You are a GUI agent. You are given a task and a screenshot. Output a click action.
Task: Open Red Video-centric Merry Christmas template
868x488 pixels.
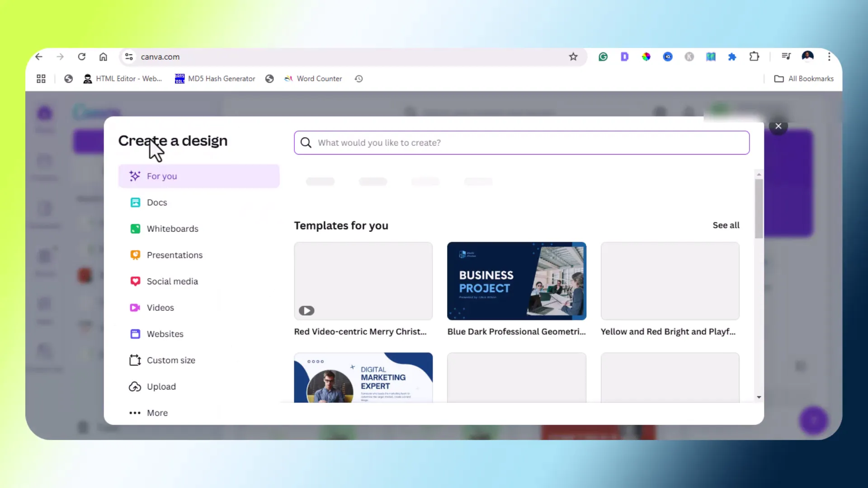pyautogui.click(x=363, y=281)
